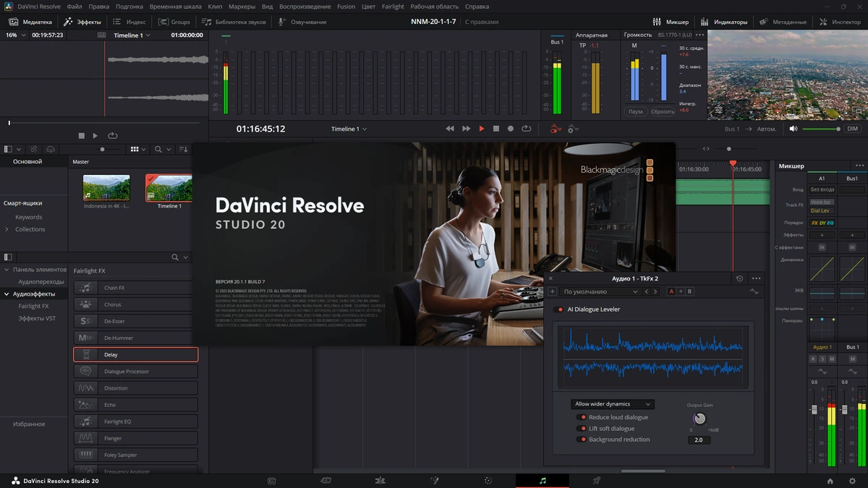This screenshot has height=488, width=868.
Task: Toggle Lift soft dialogue switch
Action: pyautogui.click(x=581, y=429)
